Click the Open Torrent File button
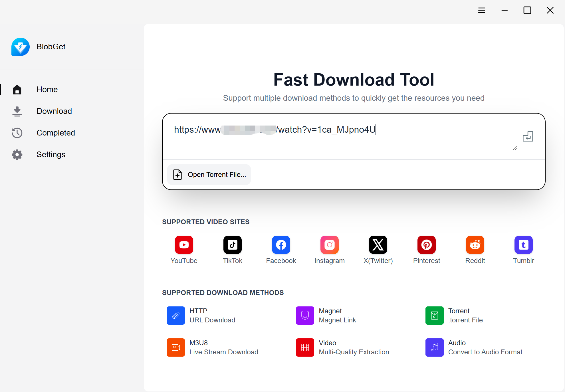The width and height of the screenshot is (565, 392). coord(209,174)
